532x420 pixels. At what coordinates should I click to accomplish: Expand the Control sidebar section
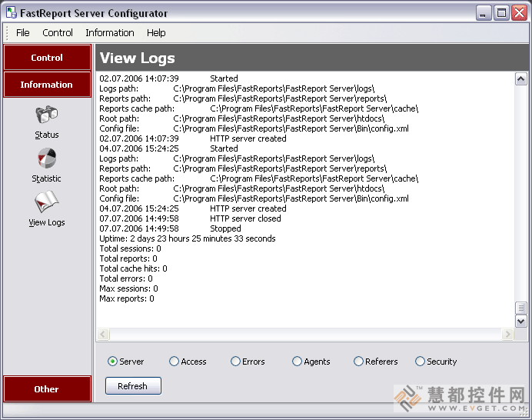click(x=47, y=58)
